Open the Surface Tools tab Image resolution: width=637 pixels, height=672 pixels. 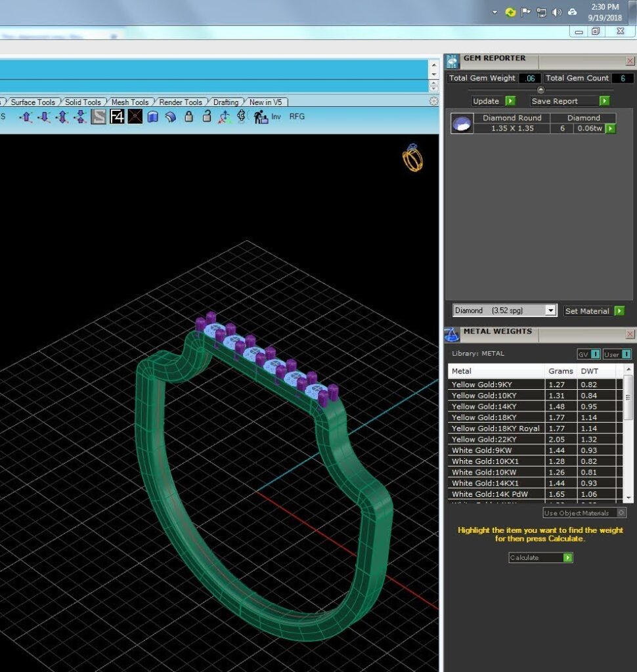pos(33,102)
